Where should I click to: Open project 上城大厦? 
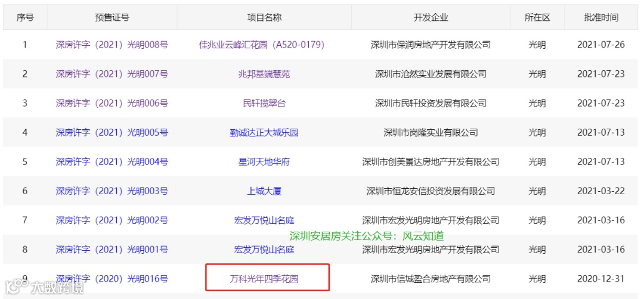264,191
